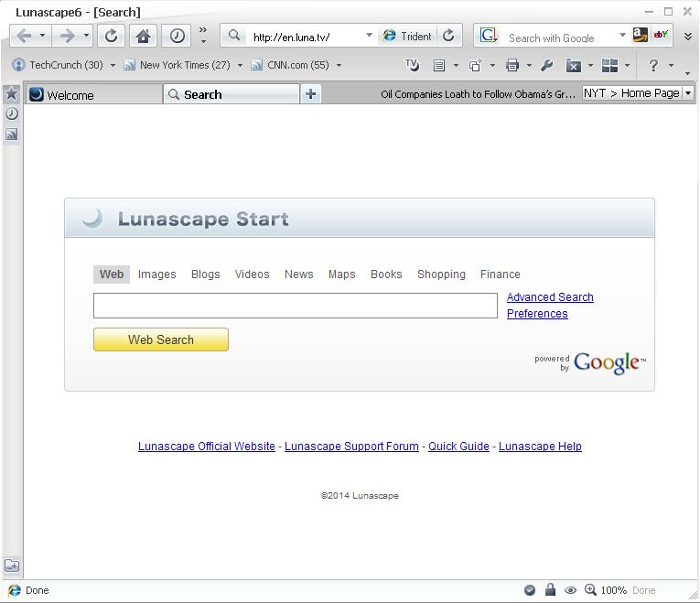The height and width of the screenshot is (603, 700).
Task: Click the close-tab X toolbar icon
Action: [573, 66]
